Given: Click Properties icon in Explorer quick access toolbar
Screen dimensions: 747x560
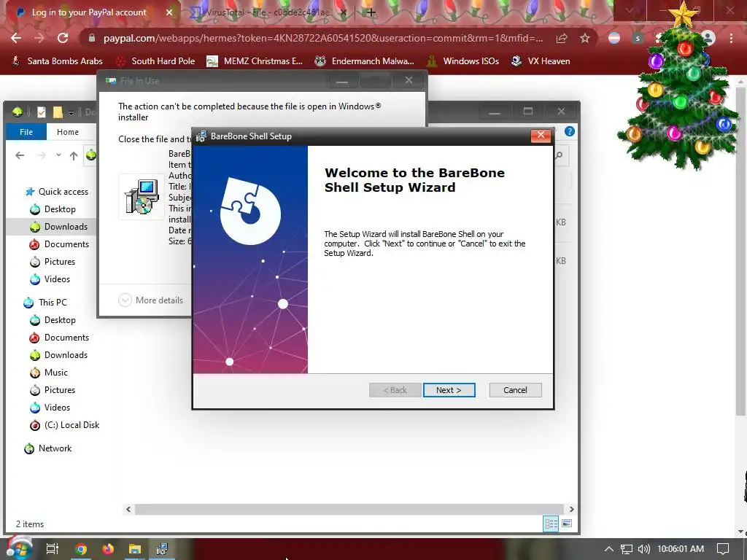Looking at the screenshot, I should coord(42,112).
